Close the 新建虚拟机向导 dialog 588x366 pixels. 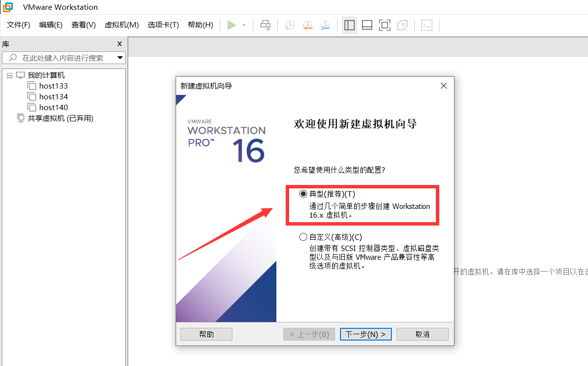pos(444,86)
